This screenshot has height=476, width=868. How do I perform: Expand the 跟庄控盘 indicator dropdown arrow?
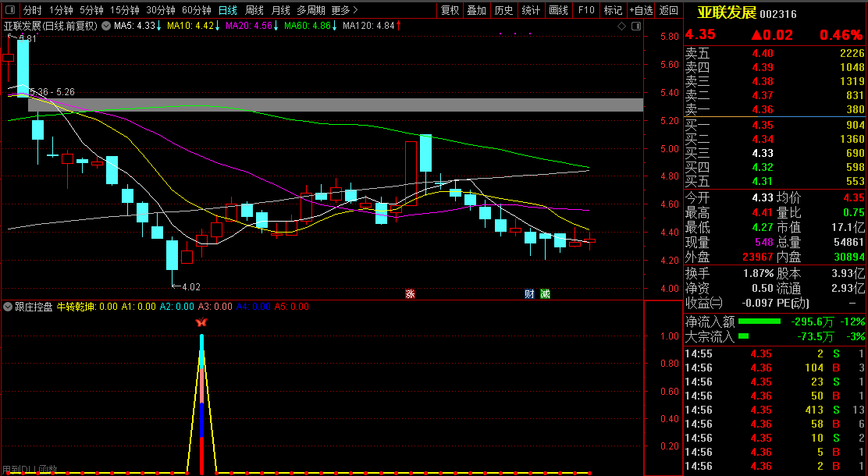coord(8,307)
